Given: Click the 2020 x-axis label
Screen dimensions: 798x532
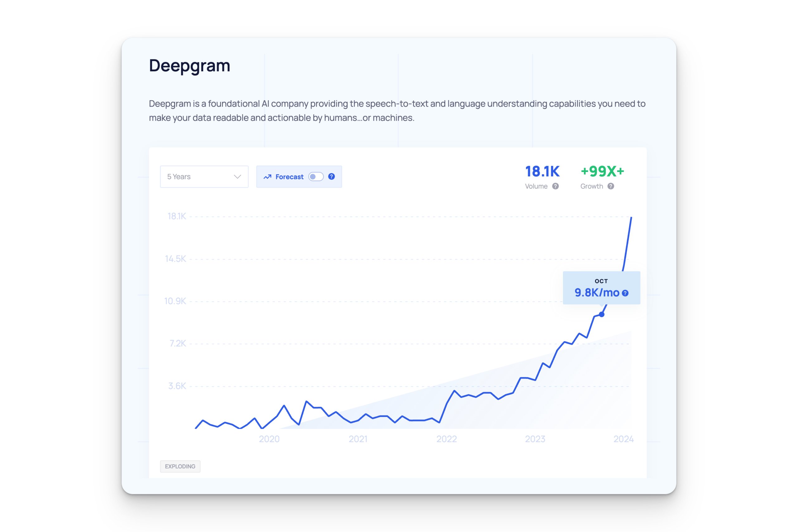Looking at the screenshot, I should coord(269,439).
